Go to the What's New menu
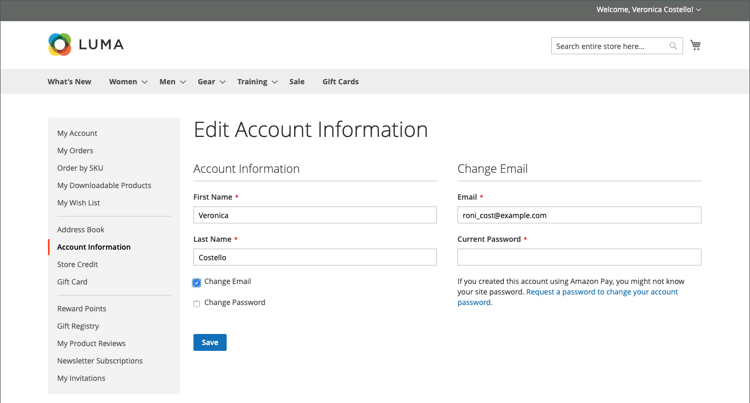Image resolution: width=750 pixels, height=403 pixels. [69, 82]
